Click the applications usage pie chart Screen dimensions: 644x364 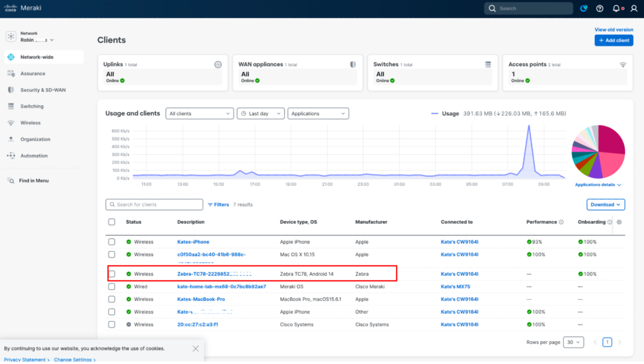click(598, 151)
